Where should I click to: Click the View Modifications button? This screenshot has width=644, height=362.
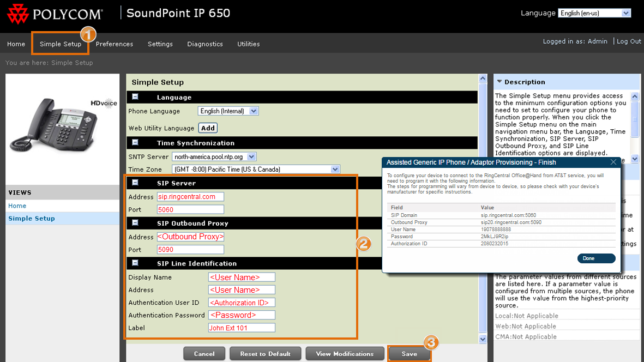(x=345, y=354)
